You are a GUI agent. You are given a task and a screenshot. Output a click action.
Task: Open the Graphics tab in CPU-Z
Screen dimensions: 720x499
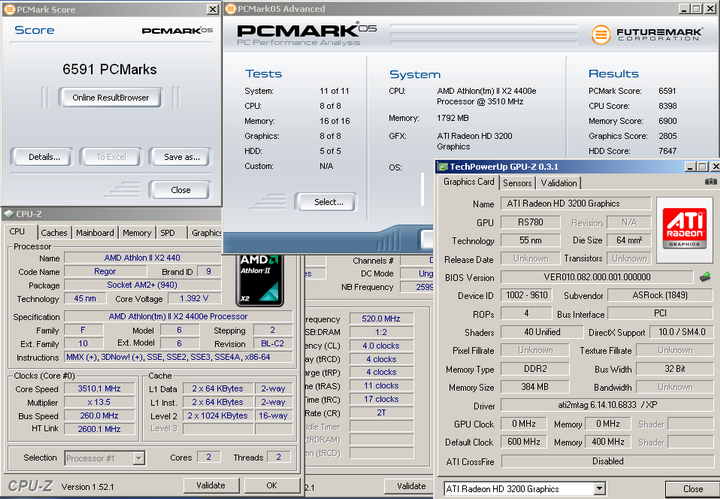coord(206,233)
